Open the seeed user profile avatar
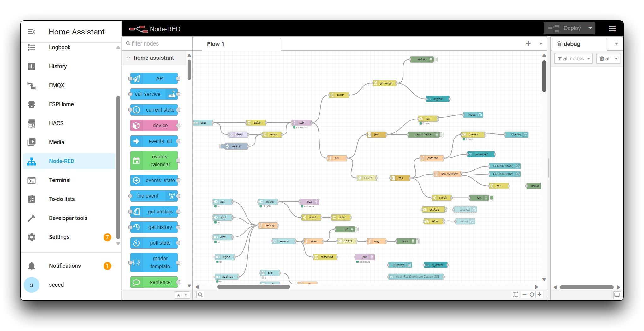644x331 pixels. pos(32,285)
